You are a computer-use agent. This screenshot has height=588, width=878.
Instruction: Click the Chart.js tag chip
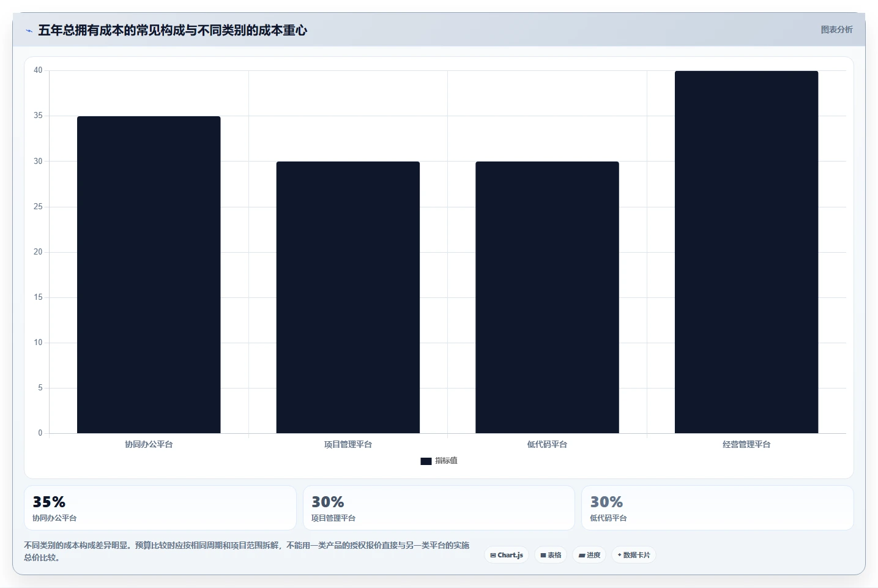(x=507, y=555)
